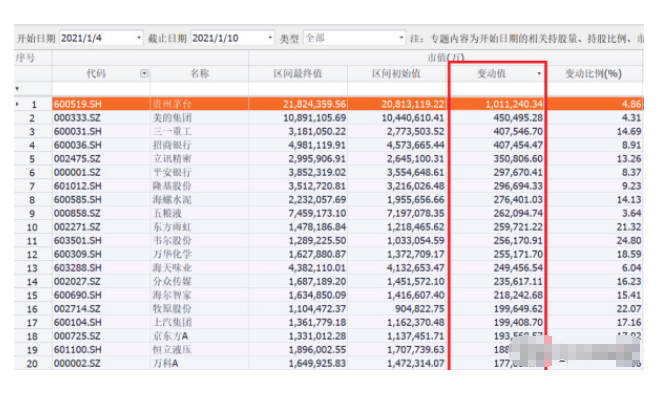Click change value 262,094.74
Image resolution: width=659 pixels, height=393 pixels.
click(518, 213)
